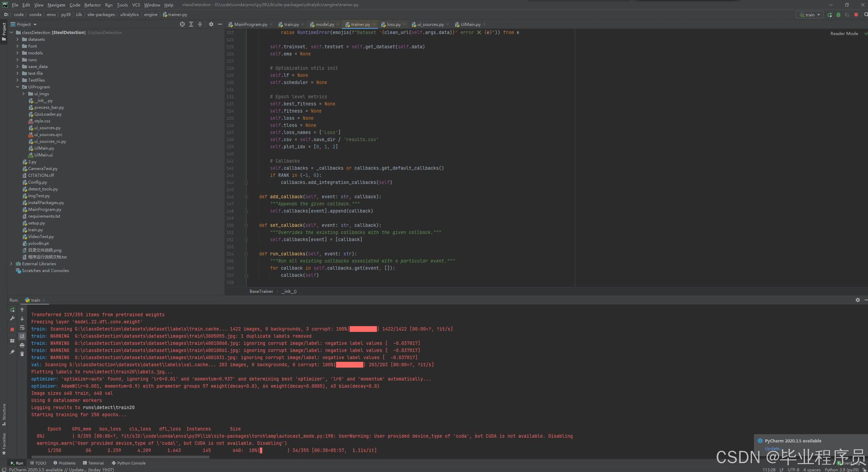This screenshot has height=472, width=868.
Task: Open the Run panel settings gear
Action: [857, 300]
